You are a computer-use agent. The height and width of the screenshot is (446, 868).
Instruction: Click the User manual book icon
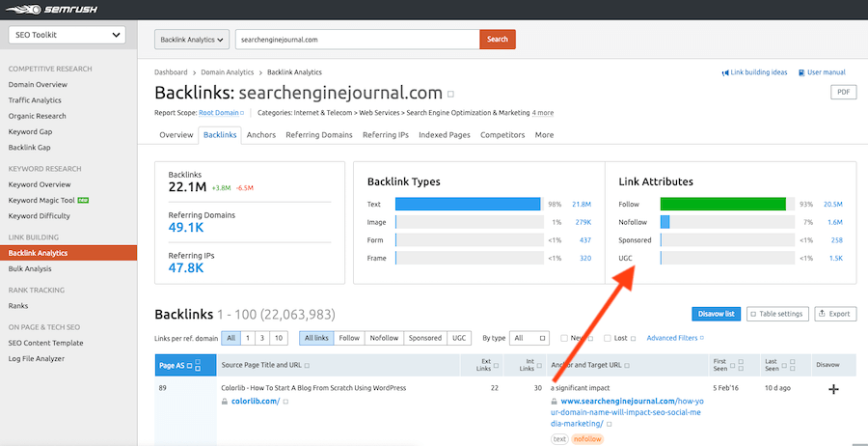[801, 72]
